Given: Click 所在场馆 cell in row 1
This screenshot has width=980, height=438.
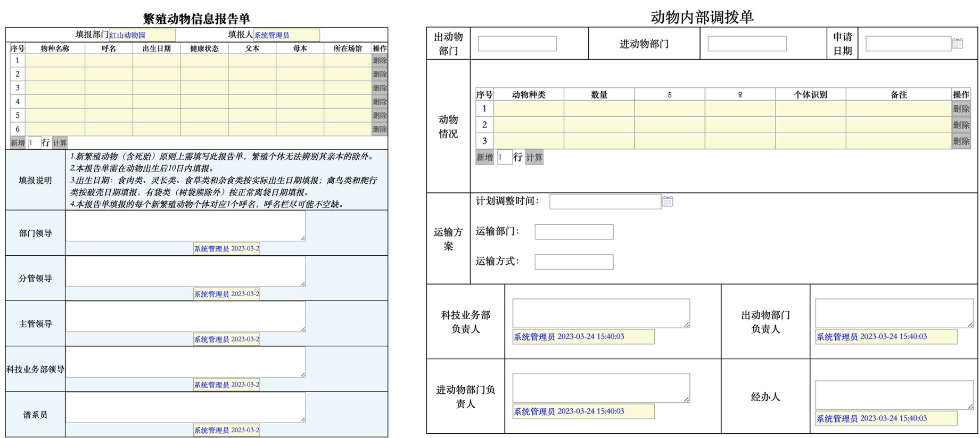Looking at the screenshot, I should tap(348, 61).
